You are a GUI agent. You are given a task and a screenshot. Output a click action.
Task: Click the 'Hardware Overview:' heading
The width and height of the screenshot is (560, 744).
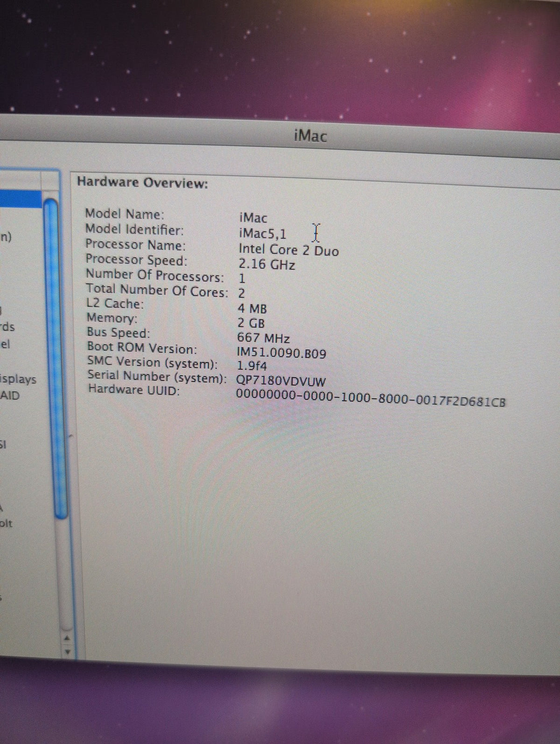(142, 182)
